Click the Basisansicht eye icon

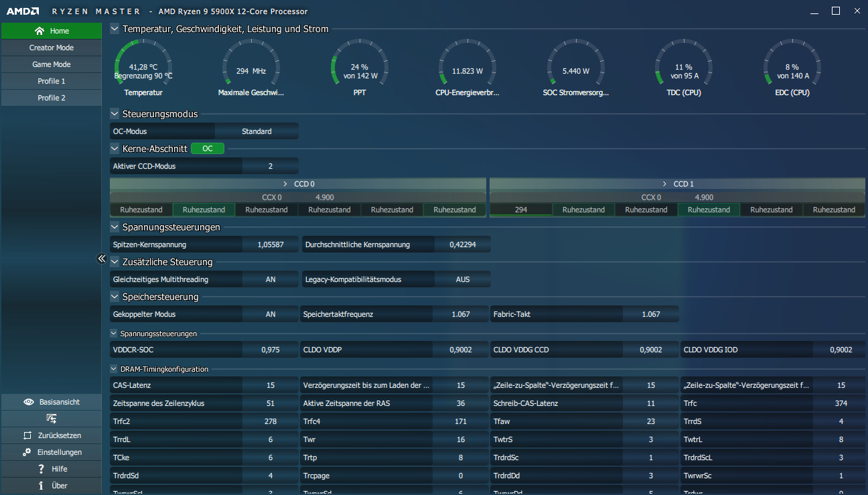(x=29, y=402)
